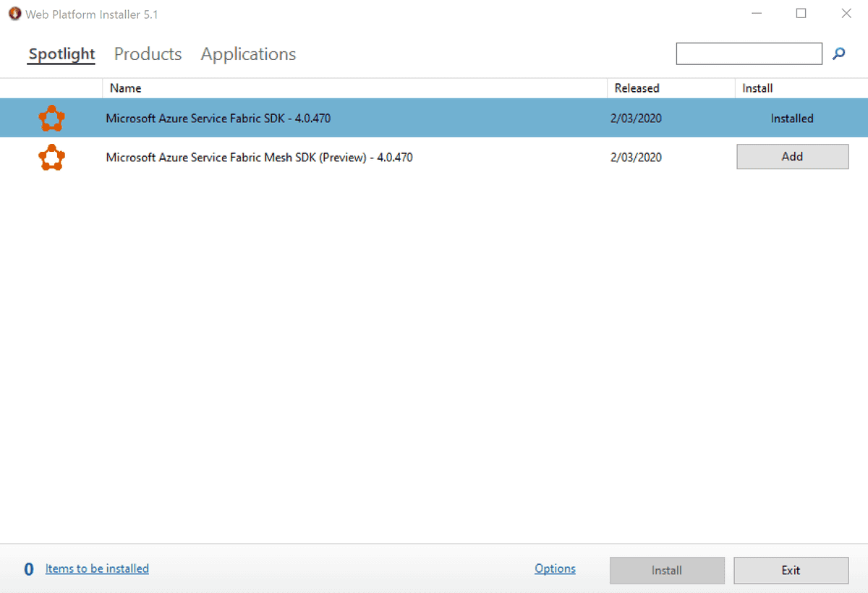Click Add for Service Fabric Mesh SDK

click(x=792, y=156)
